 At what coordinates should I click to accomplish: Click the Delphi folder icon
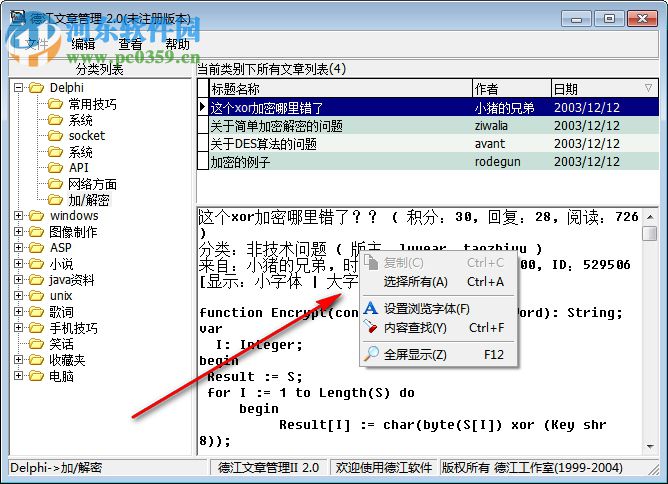pos(37,88)
